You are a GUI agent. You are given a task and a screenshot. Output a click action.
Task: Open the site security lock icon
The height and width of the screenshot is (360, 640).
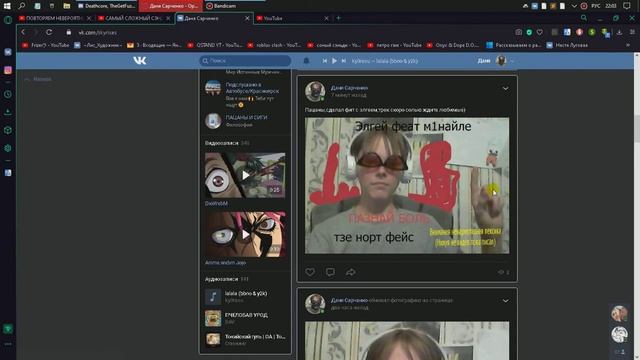[x=69, y=32]
